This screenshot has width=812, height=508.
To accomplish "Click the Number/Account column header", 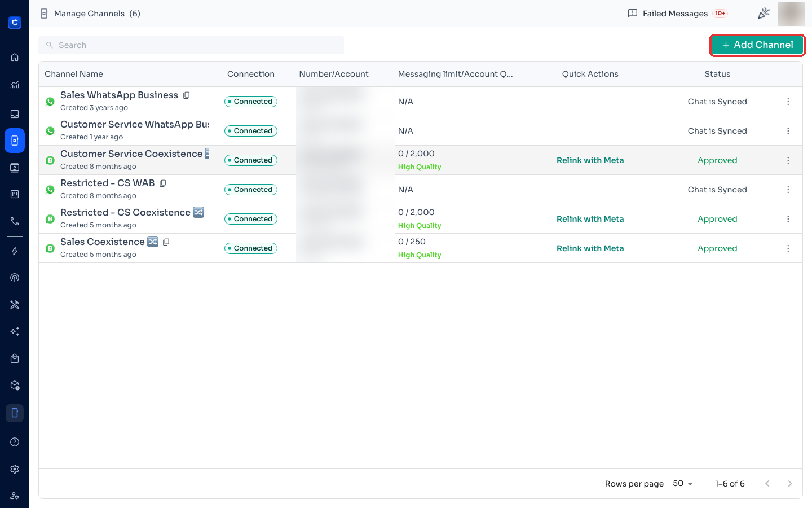I will coord(334,74).
